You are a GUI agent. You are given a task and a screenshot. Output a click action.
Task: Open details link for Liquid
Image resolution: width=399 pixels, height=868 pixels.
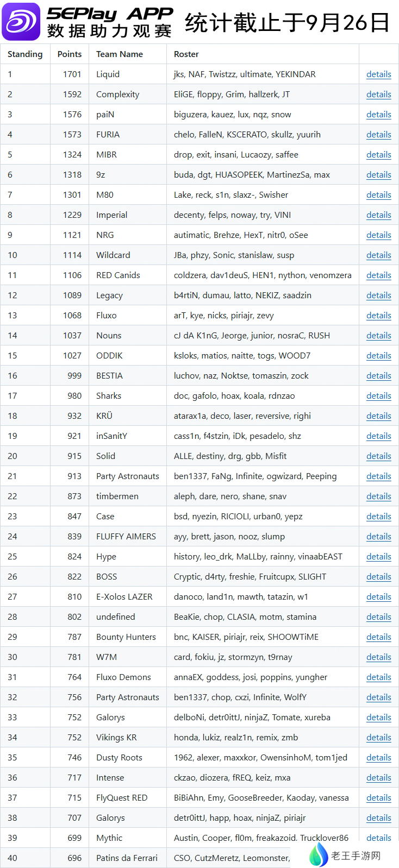(379, 74)
